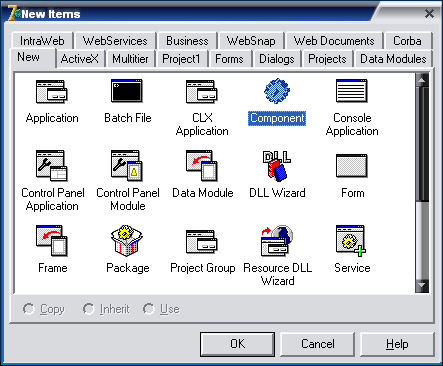This screenshot has width=443, height=366.
Task: Choose the Control Panel Module icon
Action: [127, 166]
